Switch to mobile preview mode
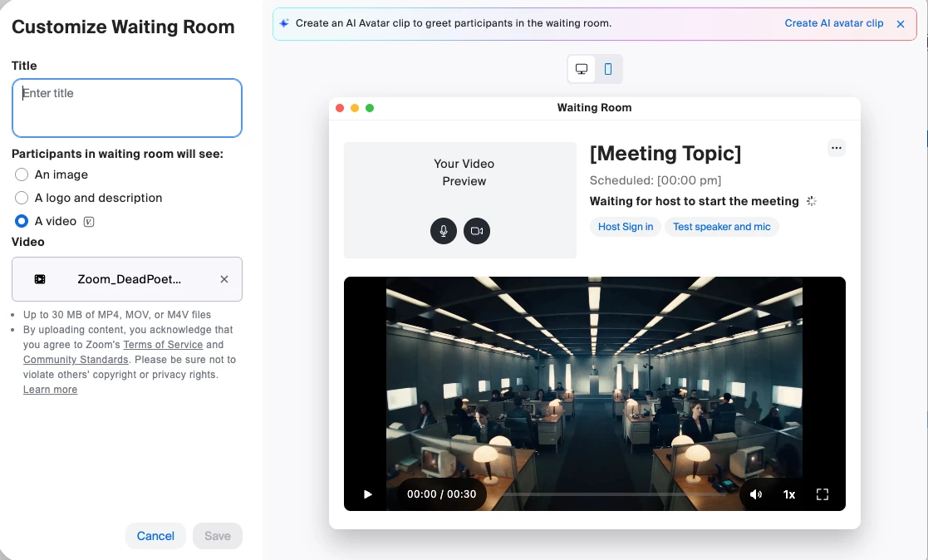 pyautogui.click(x=608, y=69)
